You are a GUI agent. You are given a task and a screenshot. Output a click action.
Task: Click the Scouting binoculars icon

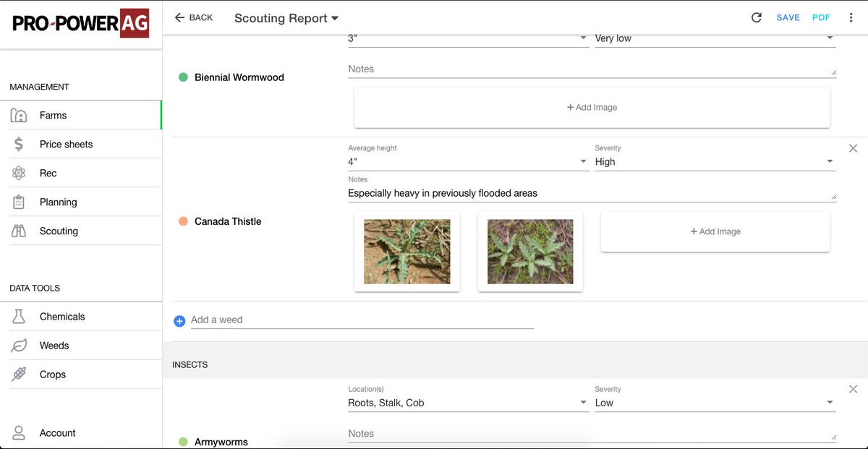click(x=19, y=231)
